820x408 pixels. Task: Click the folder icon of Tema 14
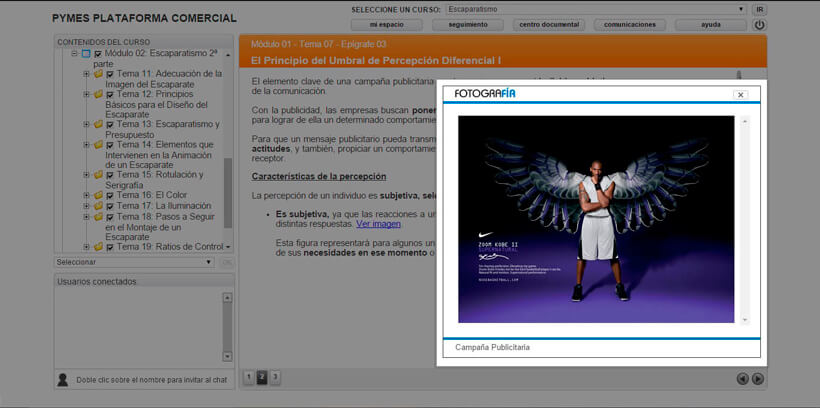coord(98,145)
